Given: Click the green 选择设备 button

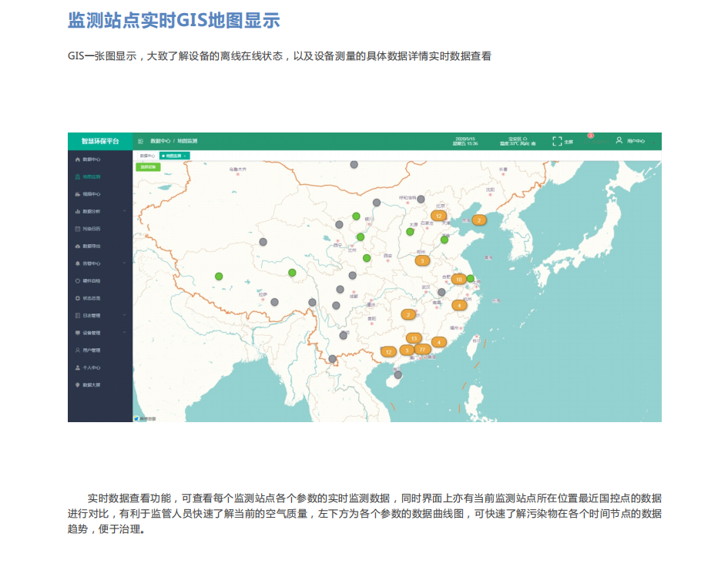Looking at the screenshot, I should [x=146, y=166].
